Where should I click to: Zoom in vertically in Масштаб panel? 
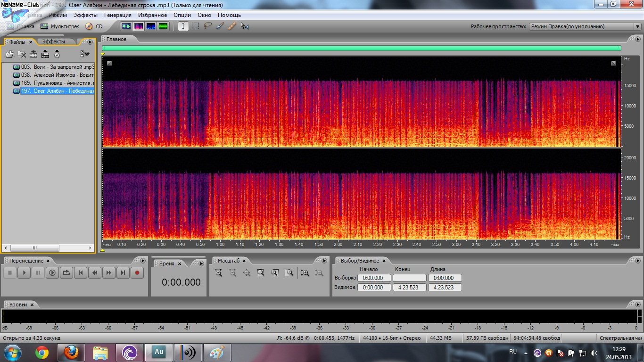tap(305, 272)
